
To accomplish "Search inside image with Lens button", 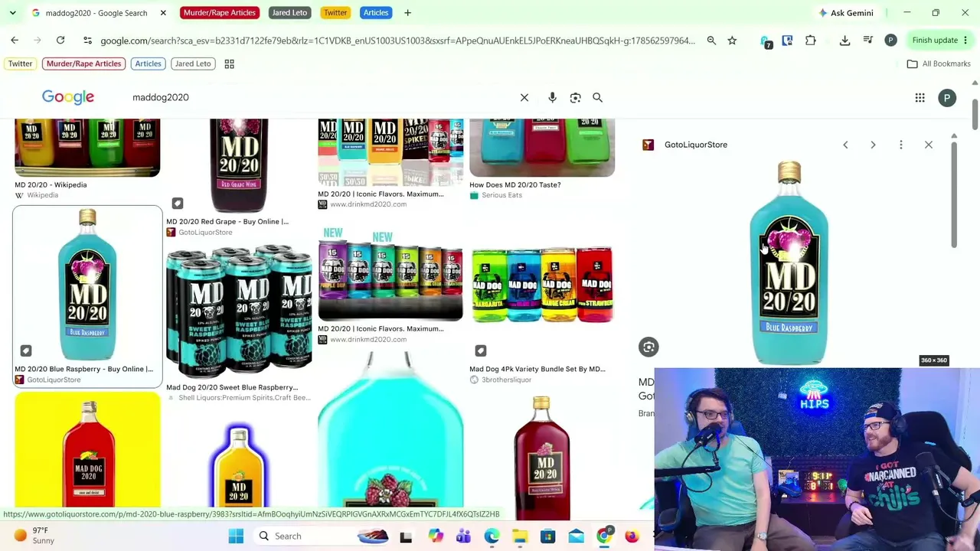I will (648, 347).
